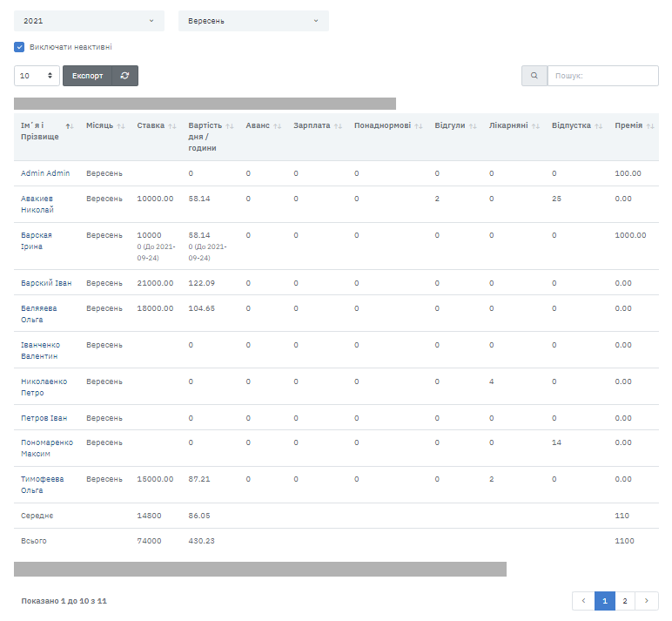
Task: Click into the Пошук search field
Action: [602, 76]
